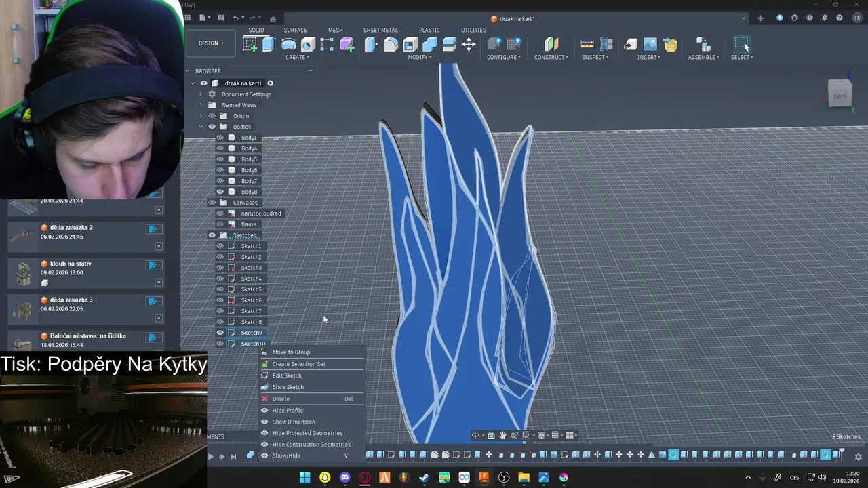This screenshot has width=868, height=488.
Task: Open the CONSTRUCT dropdown menu
Action: (551, 57)
